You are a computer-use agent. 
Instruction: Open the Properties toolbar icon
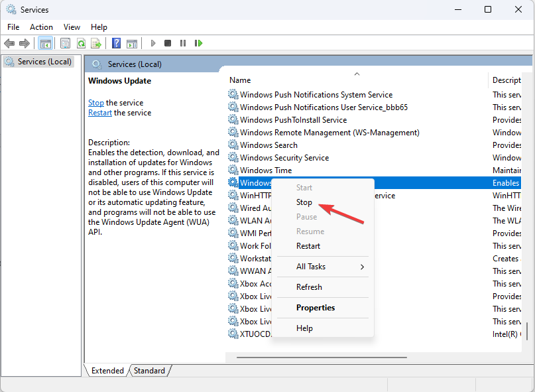[x=65, y=43]
